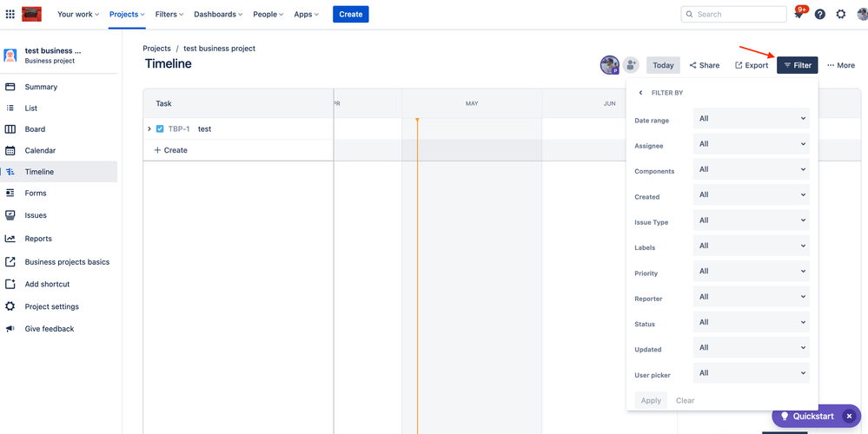Screen dimensions: 868x434
Task: Click the Clear filter button
Action: [x=685, y=400]
